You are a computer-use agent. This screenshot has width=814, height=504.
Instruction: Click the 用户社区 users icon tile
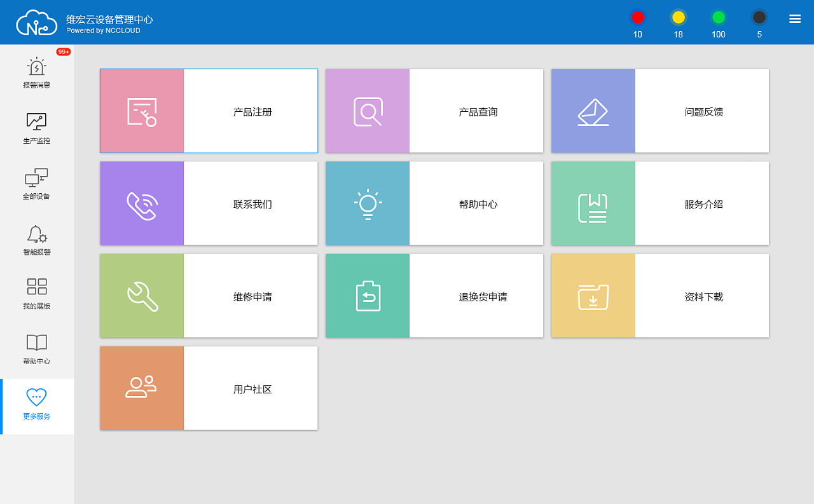pos(142,388)
